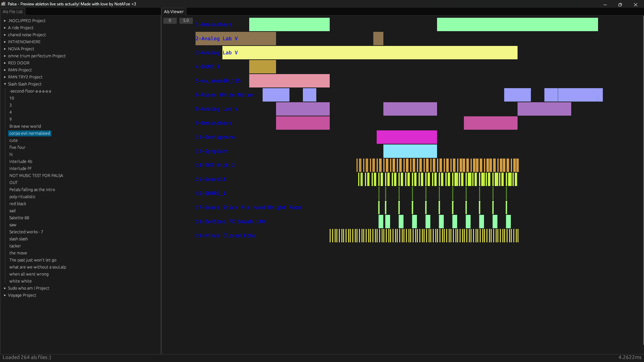The width and height of the screenshot is (644, 362).
Task: Click the pink 5-cw_amen10_135 clip
Action: click(289, 81)
